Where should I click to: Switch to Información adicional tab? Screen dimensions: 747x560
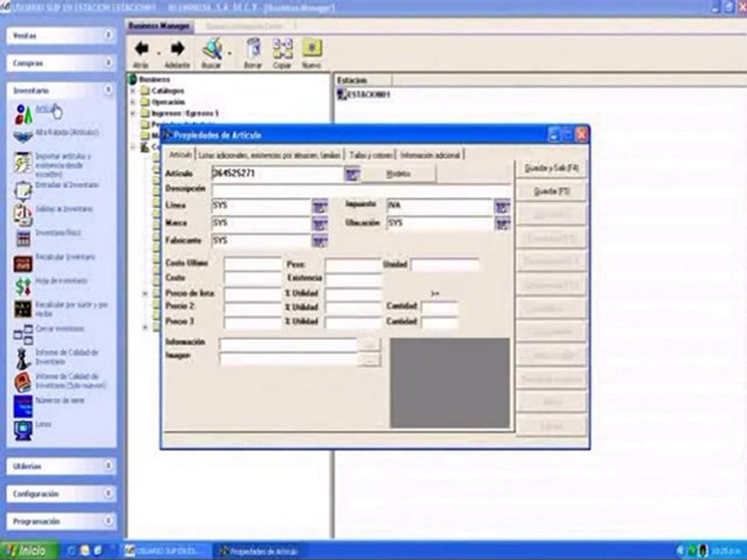pos(430,156)
